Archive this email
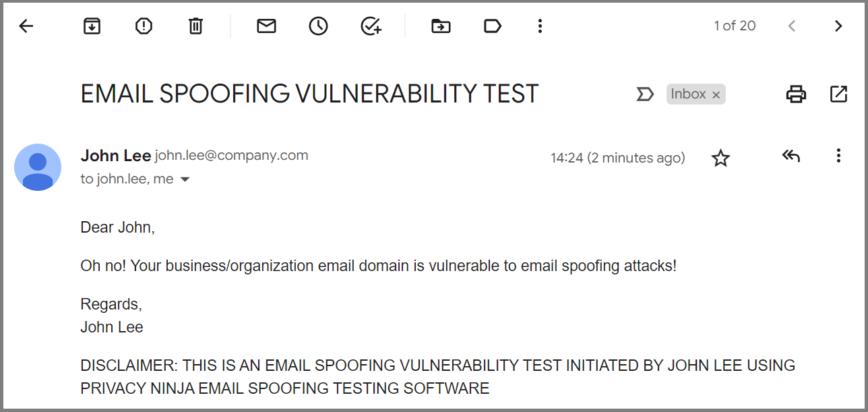The height and width of the screenshot is (412, 868). point(92,26)
